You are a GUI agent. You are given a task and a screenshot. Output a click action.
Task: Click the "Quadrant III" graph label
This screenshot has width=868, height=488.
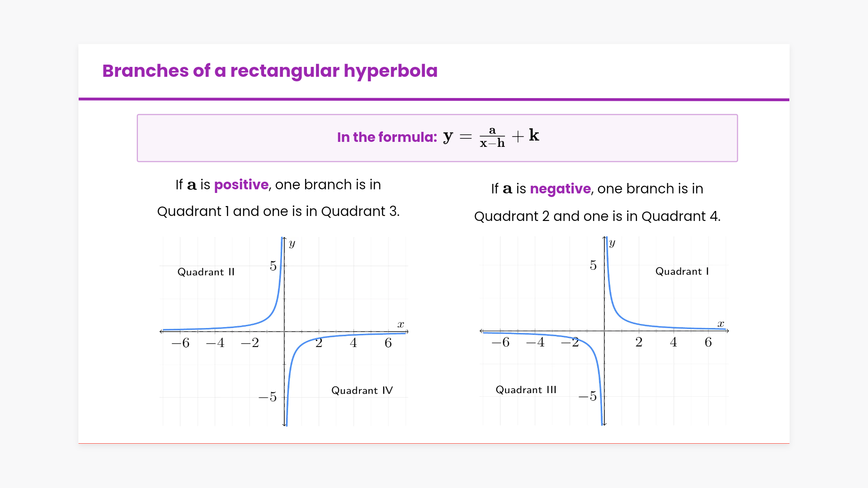pos(526,390)
